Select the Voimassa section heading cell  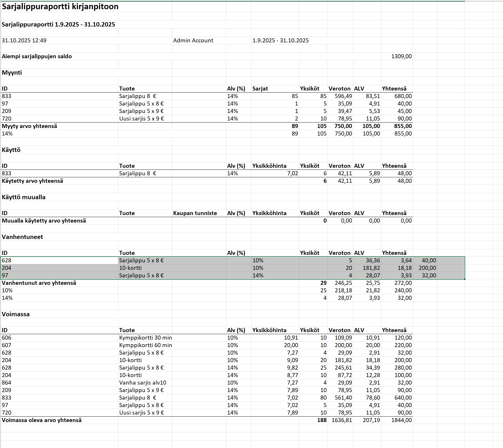pyautogui.click(x=16, y=314)
